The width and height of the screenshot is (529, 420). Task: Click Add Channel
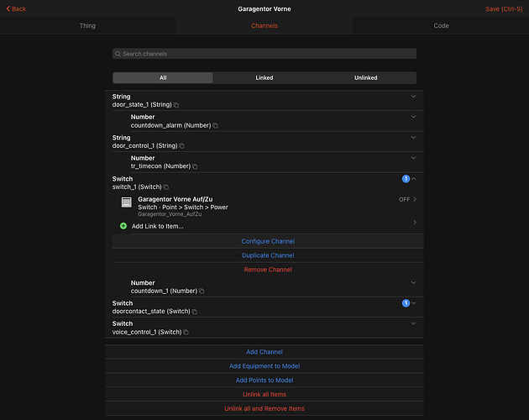click(x=264, y=352)
